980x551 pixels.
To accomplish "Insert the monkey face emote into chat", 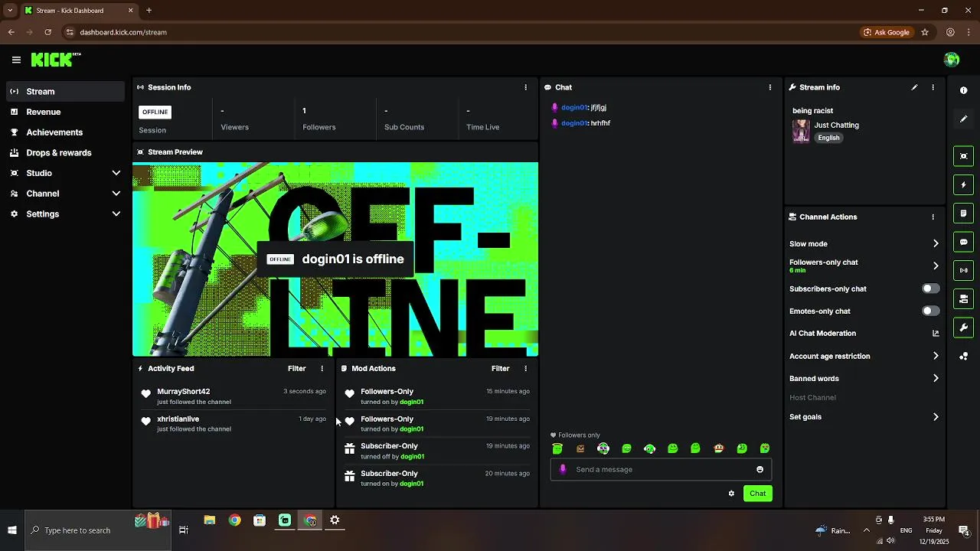I will (718, 448).
